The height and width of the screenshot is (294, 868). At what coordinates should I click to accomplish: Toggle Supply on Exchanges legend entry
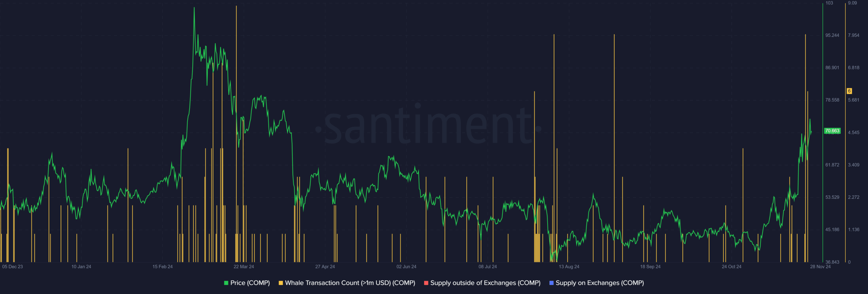597,283
